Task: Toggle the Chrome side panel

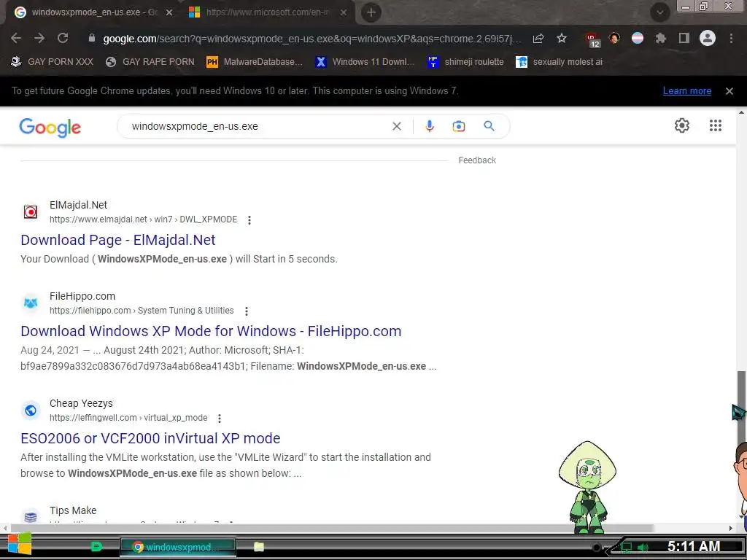Action: tap(684, 38)
